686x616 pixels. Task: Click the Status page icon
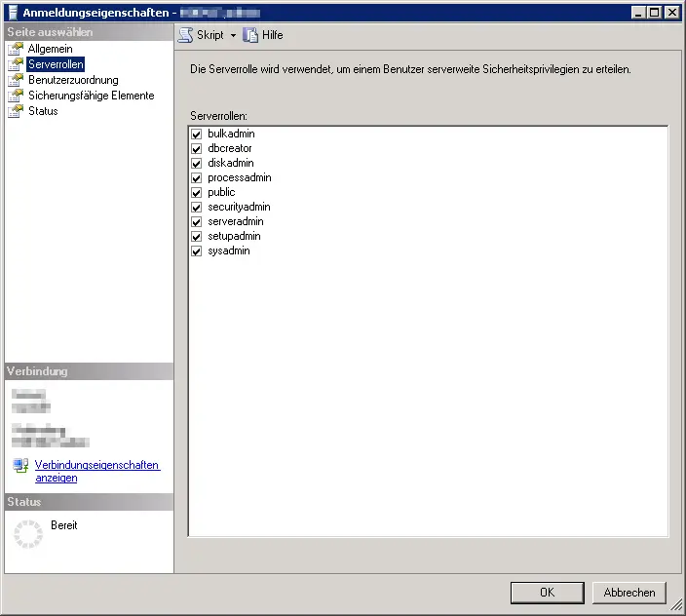point(16,111)
